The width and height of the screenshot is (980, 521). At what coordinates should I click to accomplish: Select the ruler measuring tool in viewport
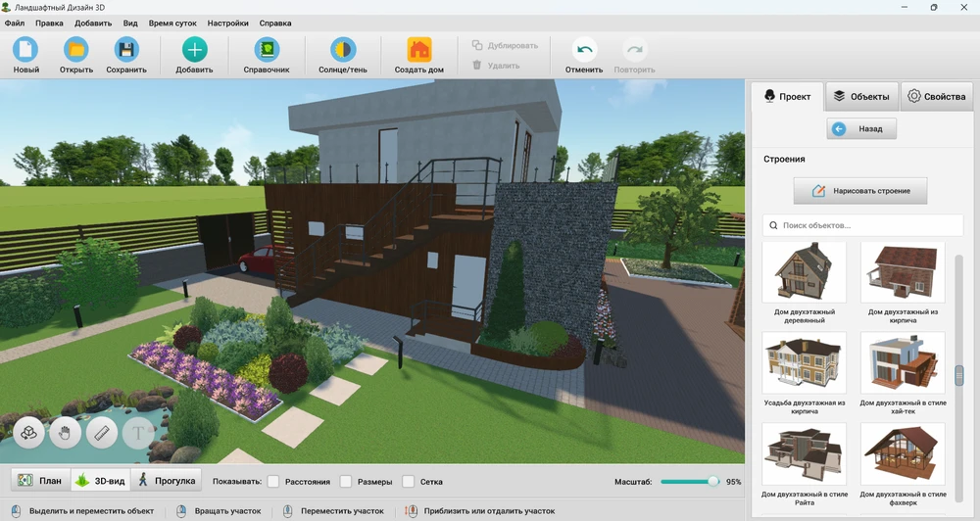(102, 432)
